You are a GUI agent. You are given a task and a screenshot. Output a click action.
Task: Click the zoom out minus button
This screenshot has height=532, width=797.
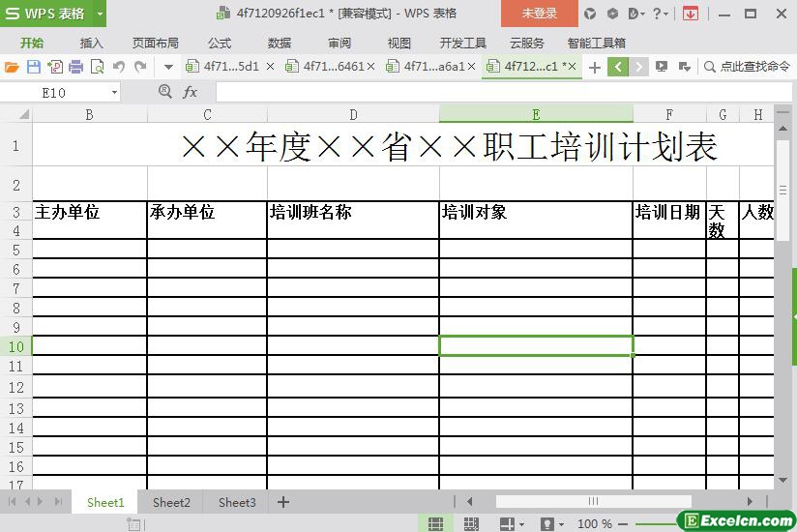click(623, 524)
